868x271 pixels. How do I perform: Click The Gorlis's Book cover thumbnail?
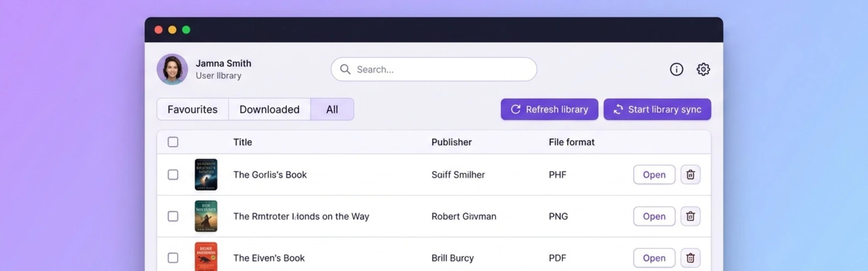pos(206,175)
